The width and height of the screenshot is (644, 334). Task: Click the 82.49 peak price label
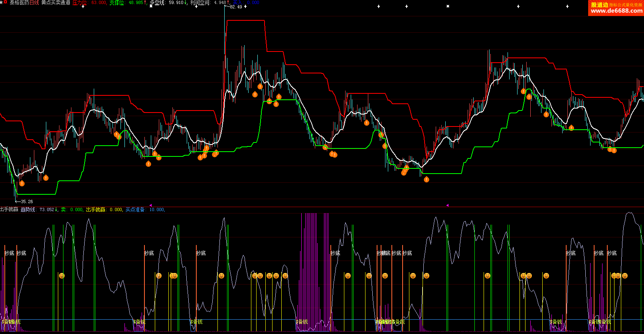tap(236, 7)
